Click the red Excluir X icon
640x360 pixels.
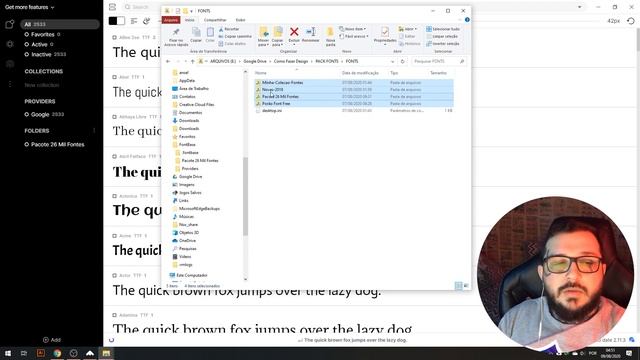(x=294, y=32)
